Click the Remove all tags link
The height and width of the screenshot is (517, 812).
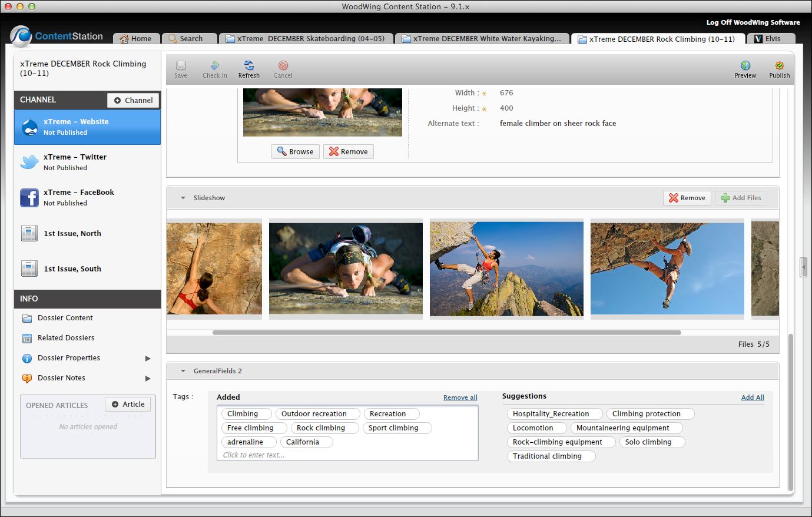click(x=460, y=397)
